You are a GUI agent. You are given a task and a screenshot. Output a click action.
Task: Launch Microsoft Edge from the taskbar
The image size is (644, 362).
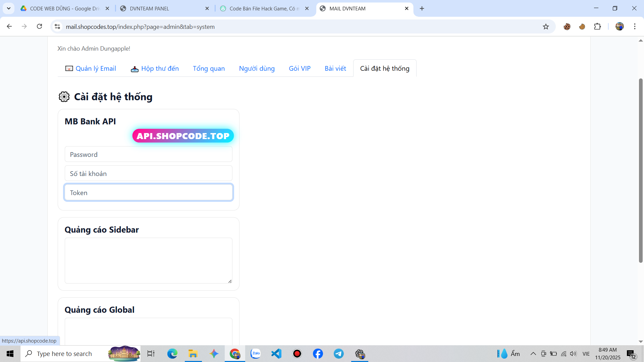[172, 354]
